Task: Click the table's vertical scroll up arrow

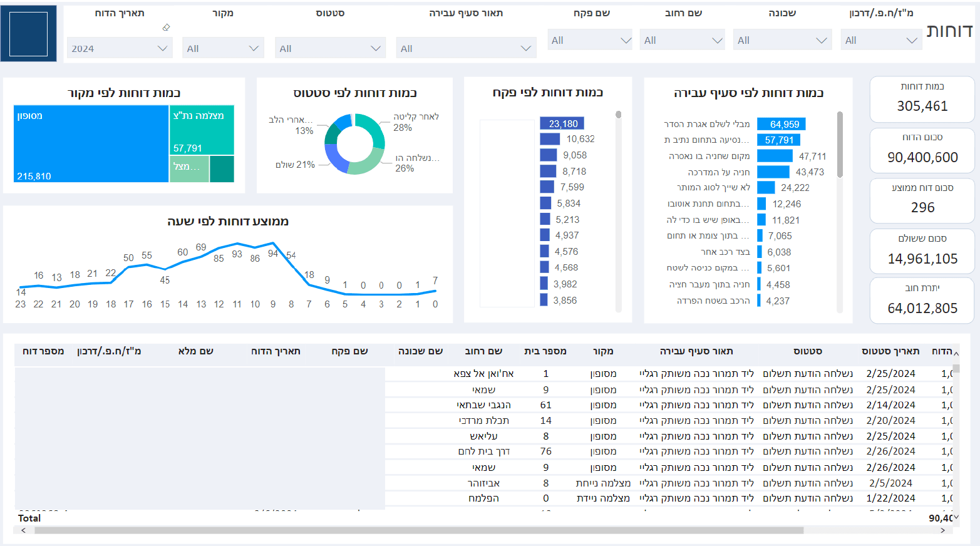Action: [956, 354]
